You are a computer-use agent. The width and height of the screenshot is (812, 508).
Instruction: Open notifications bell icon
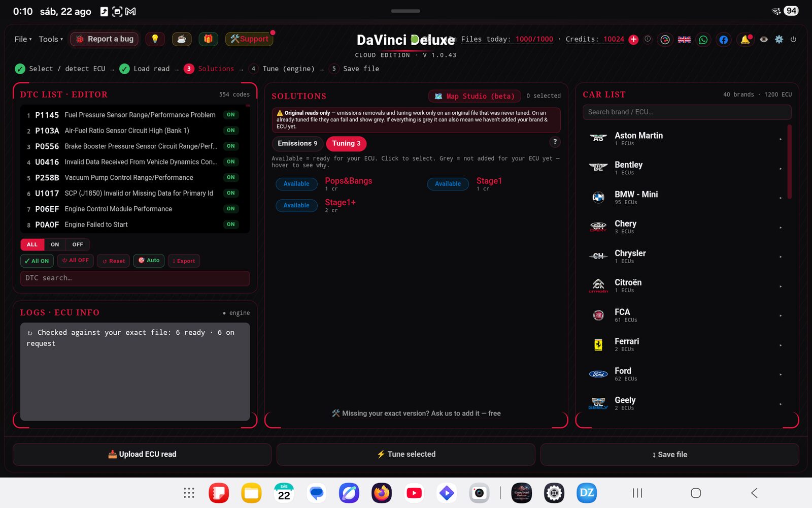tap(745, 40)
